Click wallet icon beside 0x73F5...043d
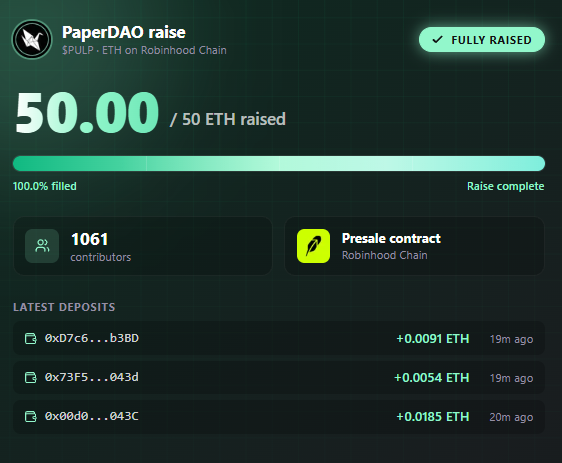The image size is (562, 463). tap(30, 377)
